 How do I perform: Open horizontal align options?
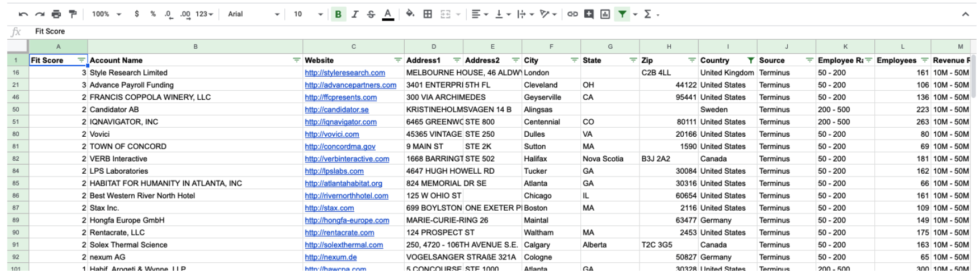480,14
